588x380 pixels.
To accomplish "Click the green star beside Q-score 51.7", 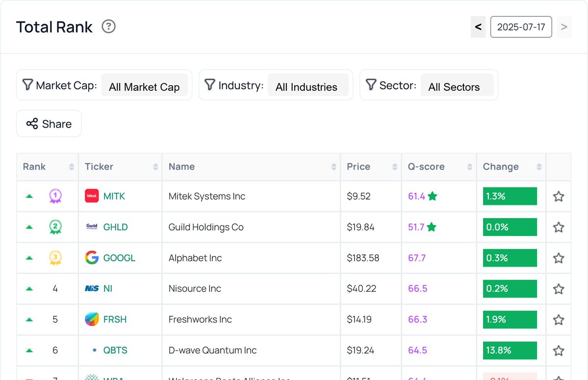I will (432, 227).
